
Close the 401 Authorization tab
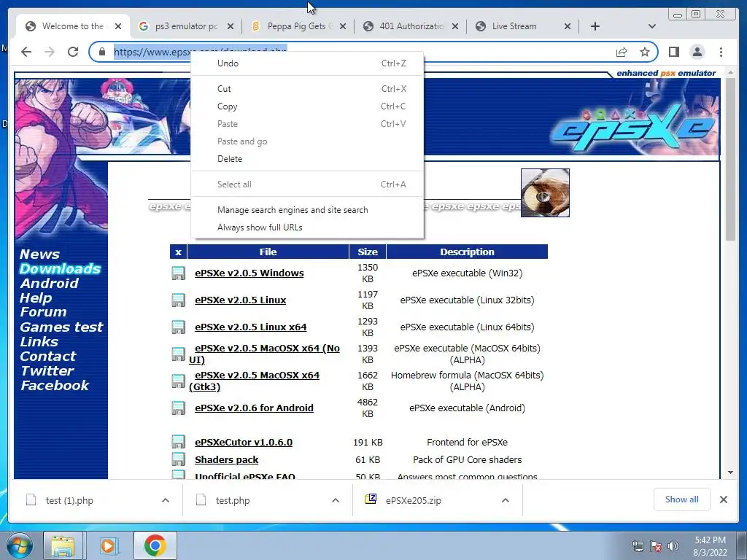(455, 26)
